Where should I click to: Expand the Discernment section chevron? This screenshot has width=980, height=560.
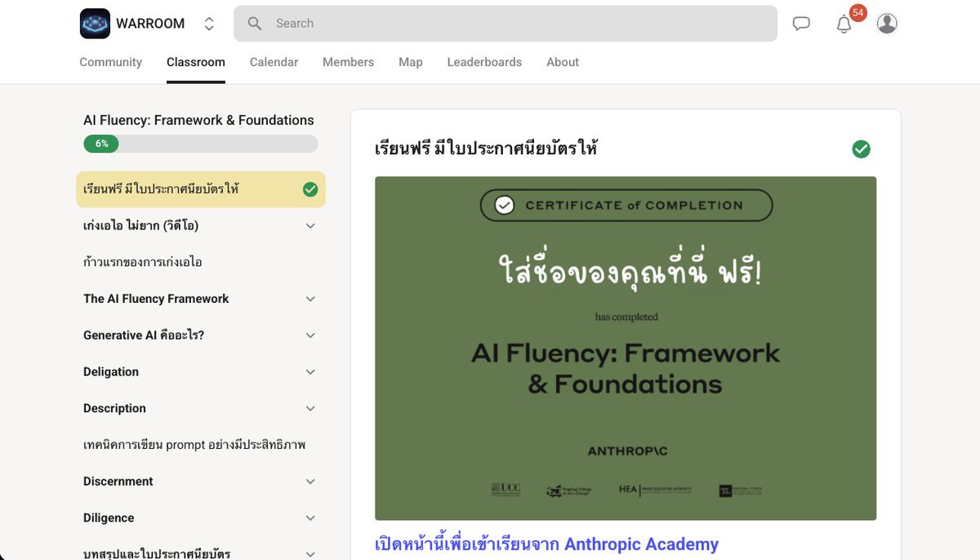(310, 482)
